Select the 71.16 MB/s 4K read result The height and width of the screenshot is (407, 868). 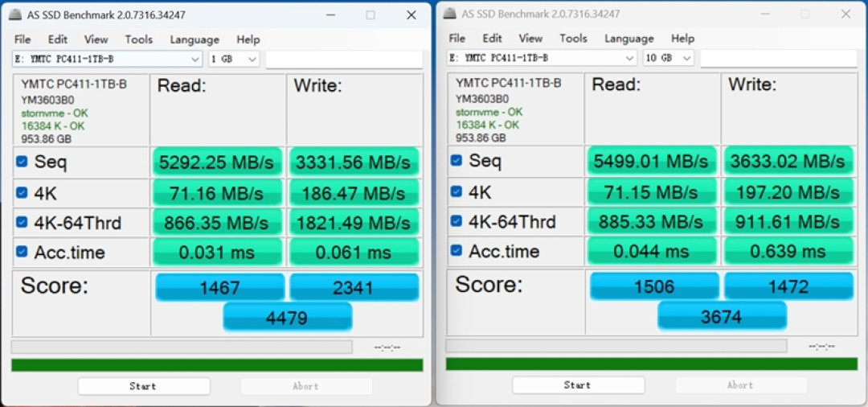(217, 193)
